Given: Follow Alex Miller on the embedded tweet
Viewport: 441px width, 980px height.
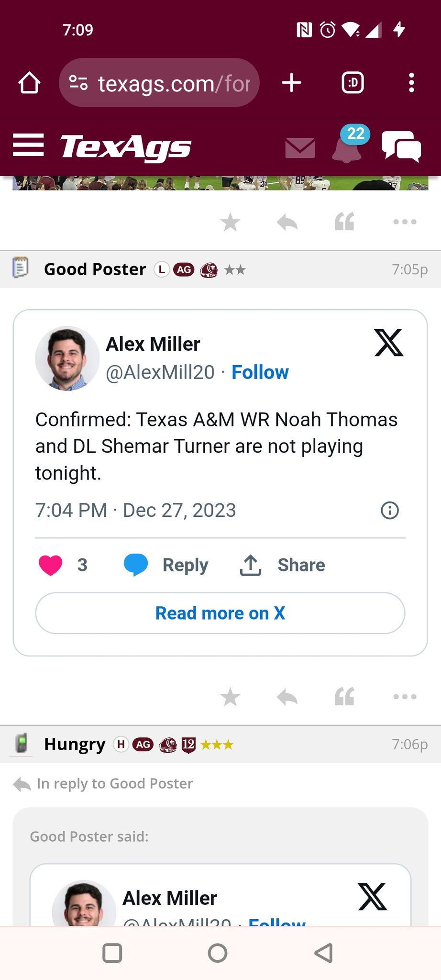Looking at the screenshot, I should tap(260, 372).
